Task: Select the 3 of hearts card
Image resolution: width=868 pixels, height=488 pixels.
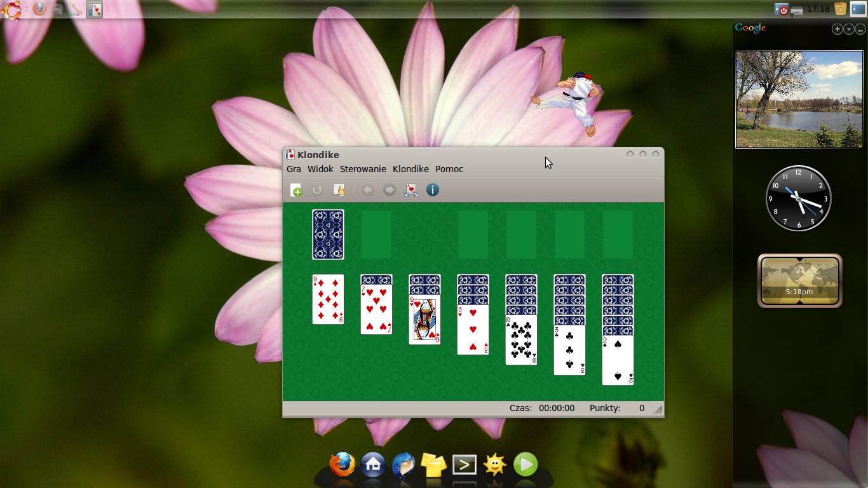Action: point(473,330)
